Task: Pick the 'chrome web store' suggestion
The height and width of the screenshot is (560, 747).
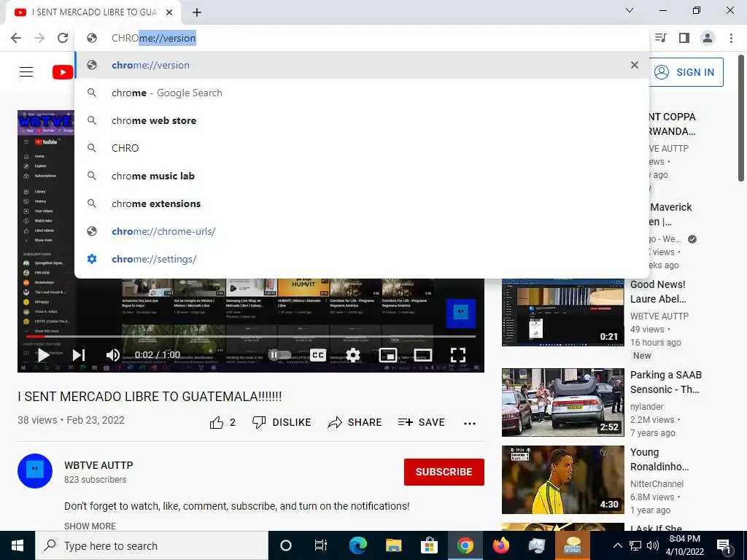Action: click(x=362, y=120)
